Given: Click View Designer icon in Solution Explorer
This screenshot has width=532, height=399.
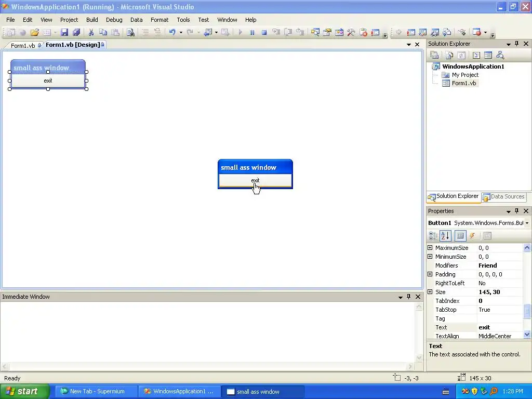Looking at the screenshot, I should tap(488, 55).
